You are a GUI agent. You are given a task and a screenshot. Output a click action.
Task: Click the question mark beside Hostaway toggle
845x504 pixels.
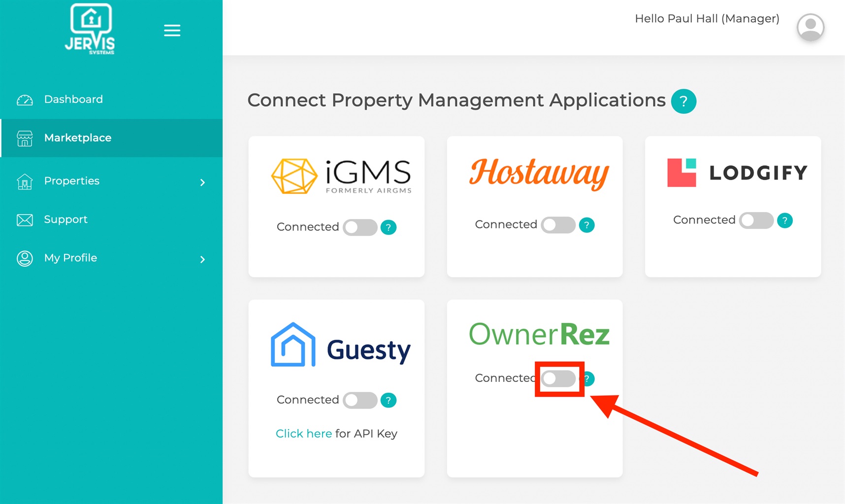[x=586, y=225]
